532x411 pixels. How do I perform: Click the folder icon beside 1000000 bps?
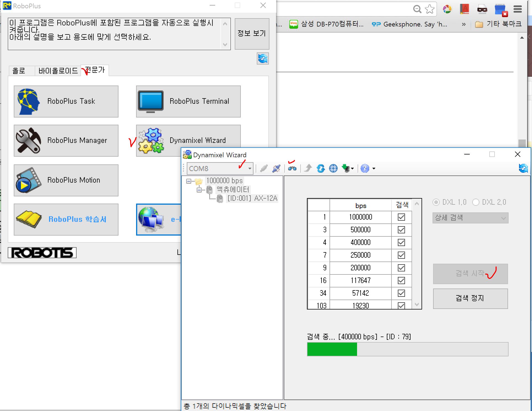coord(199,181)
